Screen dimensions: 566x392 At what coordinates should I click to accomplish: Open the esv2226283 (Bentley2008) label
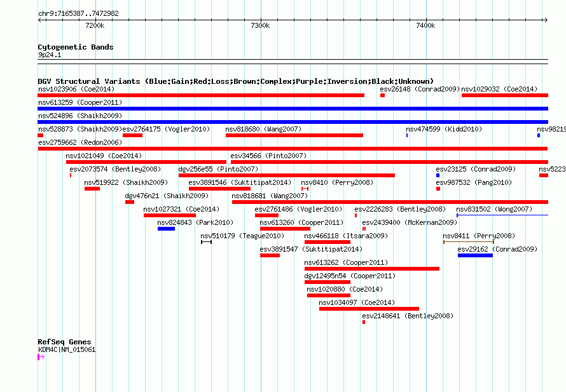click(400, 209)
